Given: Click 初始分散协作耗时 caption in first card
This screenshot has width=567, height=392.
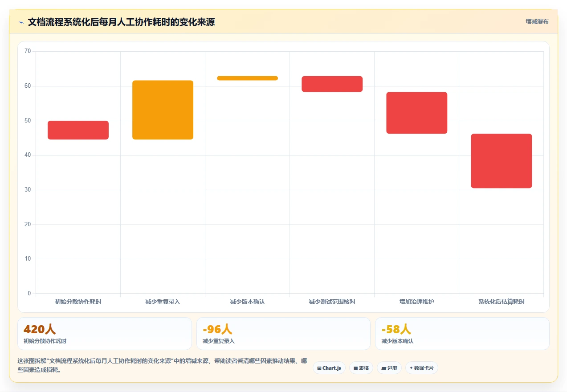Looking at the screenshot, I should (45, 341).
